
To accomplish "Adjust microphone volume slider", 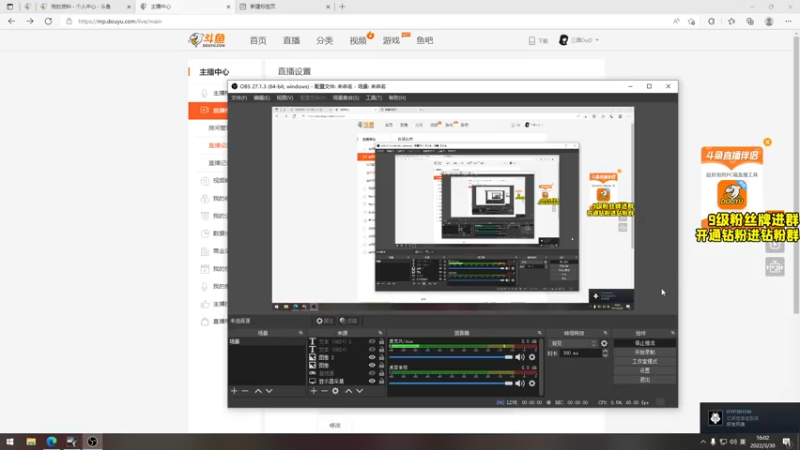I will pos(451,357).
